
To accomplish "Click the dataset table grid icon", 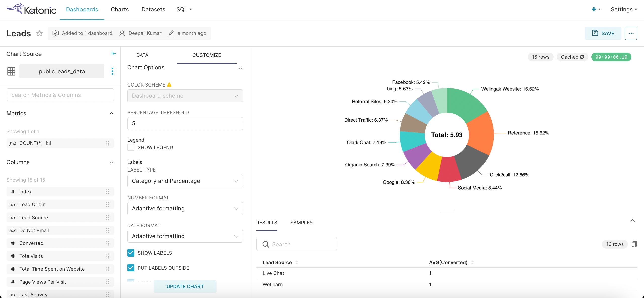I will [11, 71].
